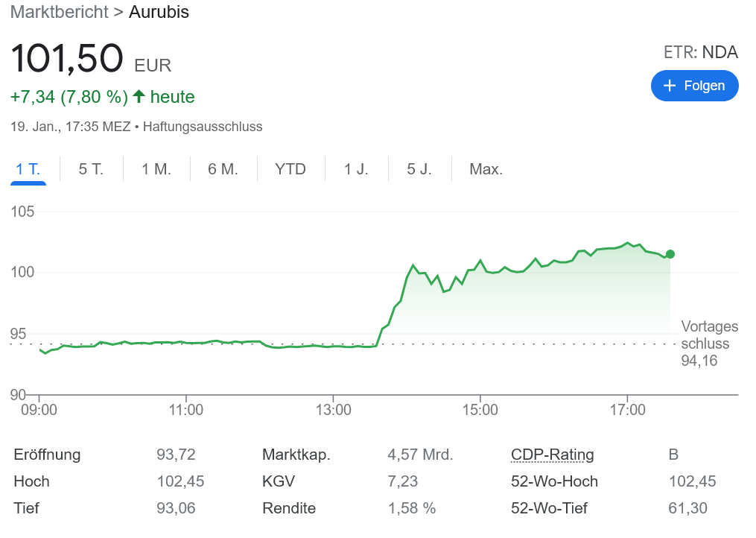Open the Marktbericht breadcrumb link
The height and width of the screenshot is (538, 756).
coord(59,12)
